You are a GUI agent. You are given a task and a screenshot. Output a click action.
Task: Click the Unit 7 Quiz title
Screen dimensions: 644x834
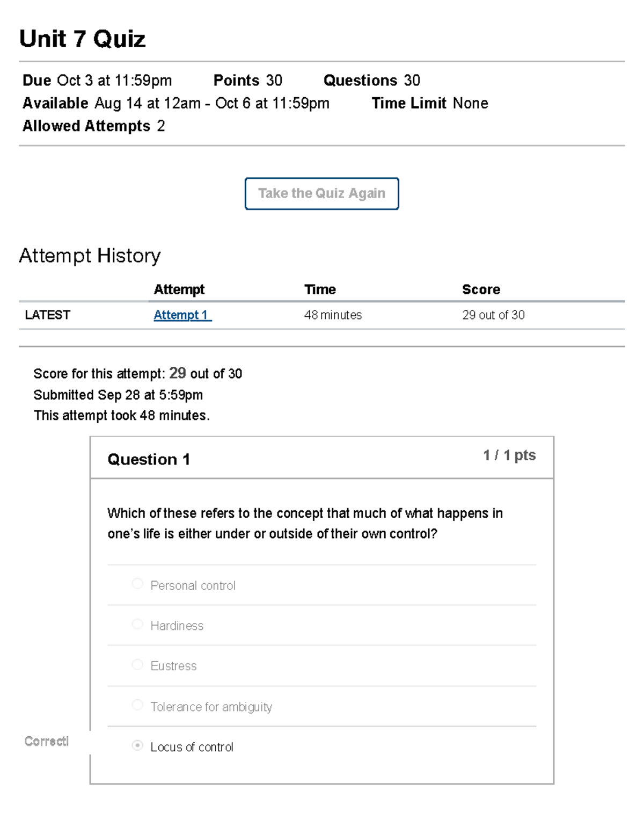pyautogui.click(x=82, y=39)
